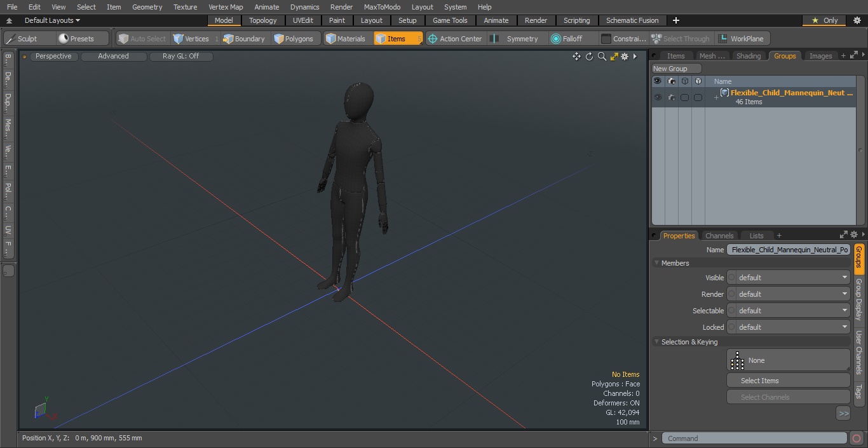Viewport: 868px width, 448px height.
Task: Maximize the 3D viewport with expand icon
Action: pyautogui.click(x=614, y=57)
